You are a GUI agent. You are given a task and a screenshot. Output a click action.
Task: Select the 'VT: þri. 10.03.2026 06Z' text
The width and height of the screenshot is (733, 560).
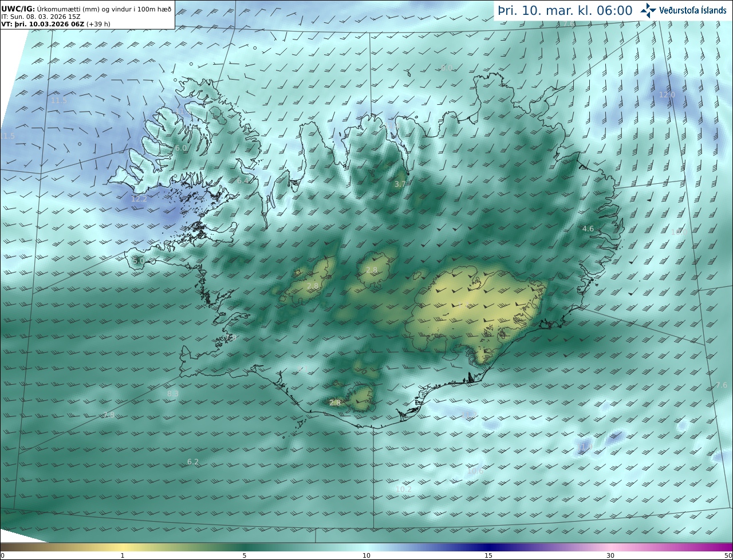coord(42,24)
